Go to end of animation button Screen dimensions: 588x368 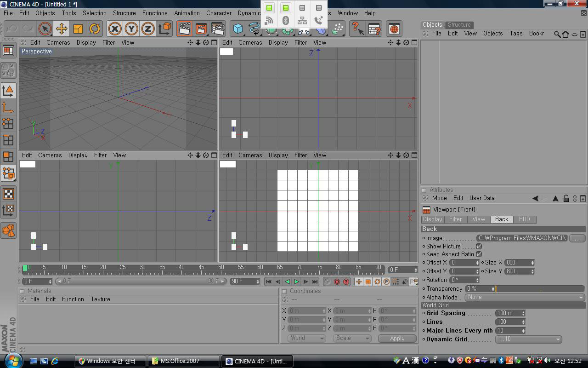click(315, 282)
